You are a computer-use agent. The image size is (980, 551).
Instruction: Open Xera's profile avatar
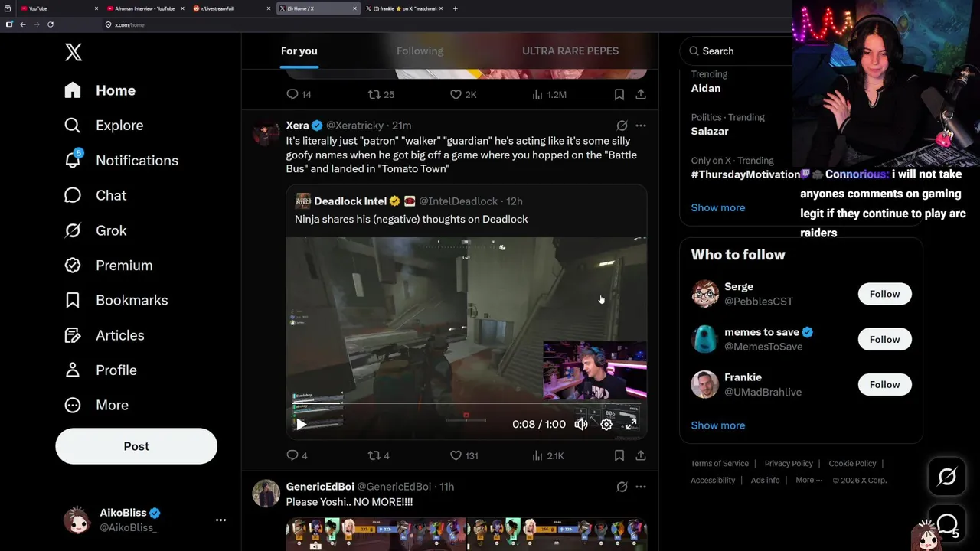pos(266,132)
